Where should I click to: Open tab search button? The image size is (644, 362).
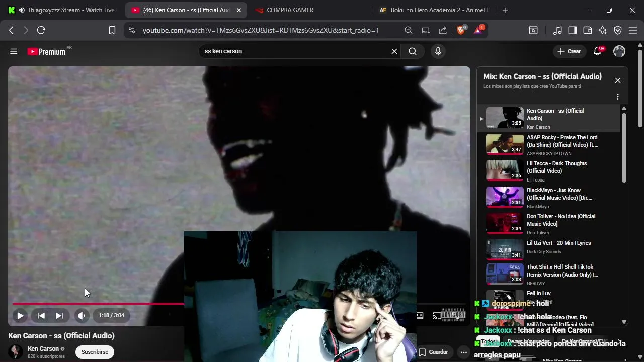coord(533,30)
